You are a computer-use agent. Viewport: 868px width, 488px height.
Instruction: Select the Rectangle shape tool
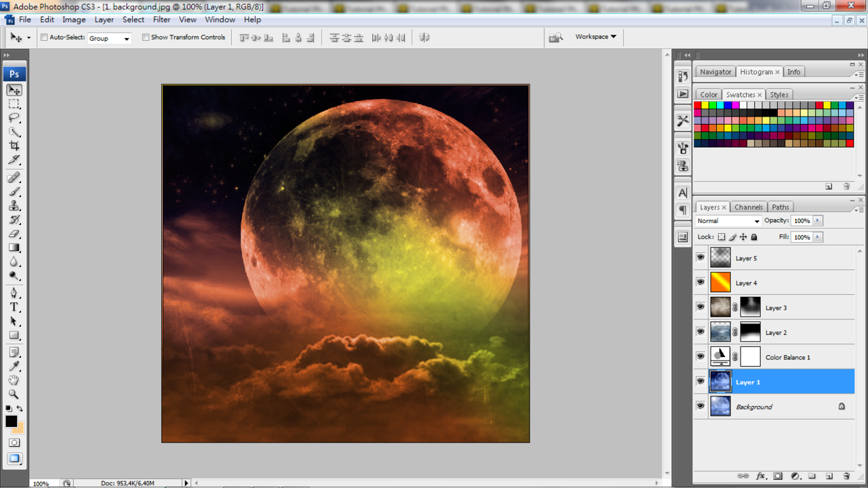[x=14, y=335]
